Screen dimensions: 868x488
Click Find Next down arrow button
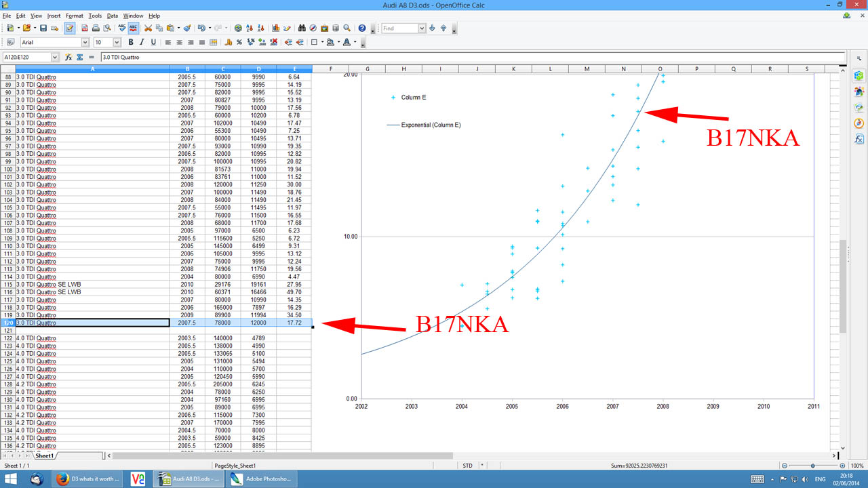tap(432, 28)
